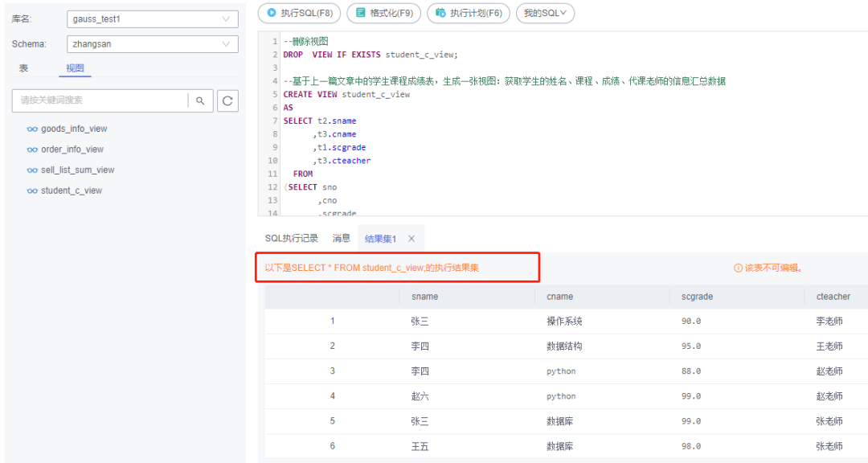Click editor line 7 SELECT t2.sname
The width and height of the screenshot is (868, 463).
[x=319, y=121]
